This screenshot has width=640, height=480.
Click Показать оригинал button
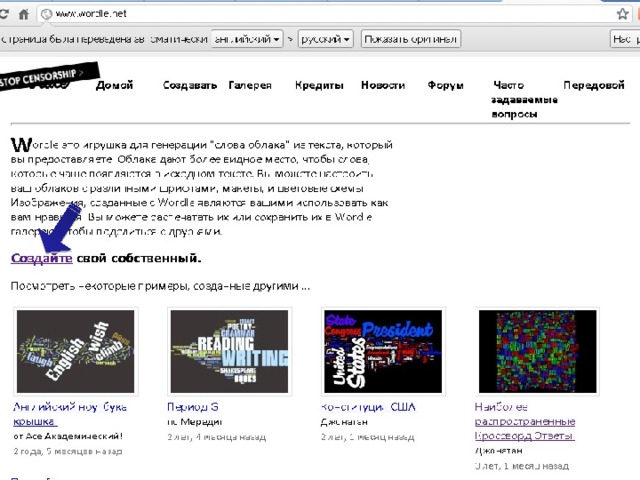click(411, 39)
